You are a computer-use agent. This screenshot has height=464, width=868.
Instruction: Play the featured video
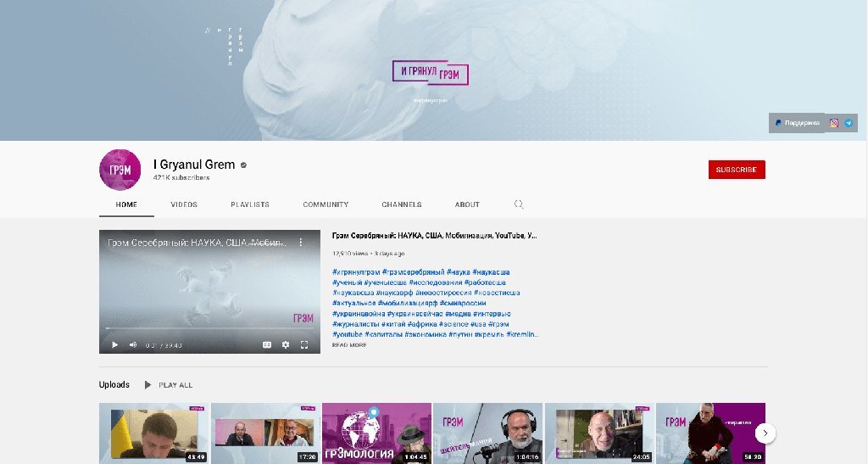click(114, 345)
